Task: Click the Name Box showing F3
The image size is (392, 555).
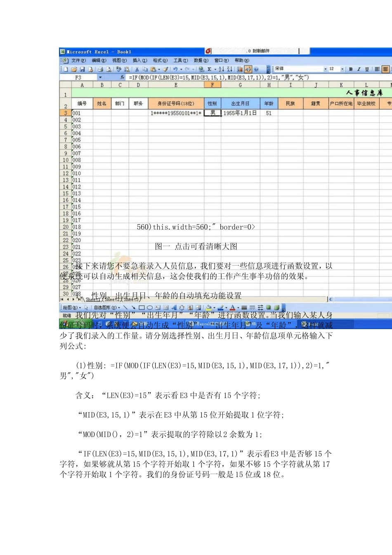Action: click(x=78, y=77)
